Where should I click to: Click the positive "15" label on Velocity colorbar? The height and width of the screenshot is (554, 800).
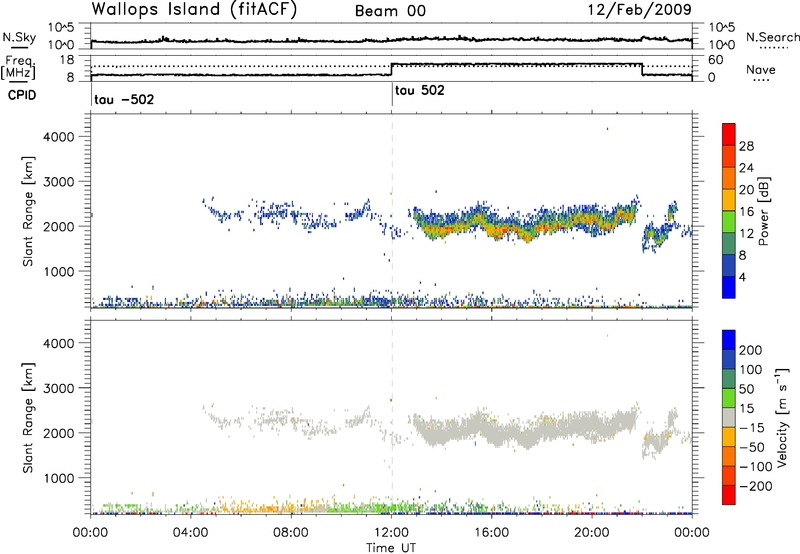tap(746, 409)
